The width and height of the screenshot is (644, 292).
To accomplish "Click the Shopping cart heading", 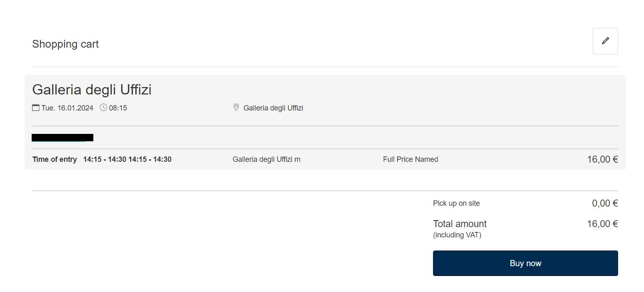I will click(x=65, y=44).
